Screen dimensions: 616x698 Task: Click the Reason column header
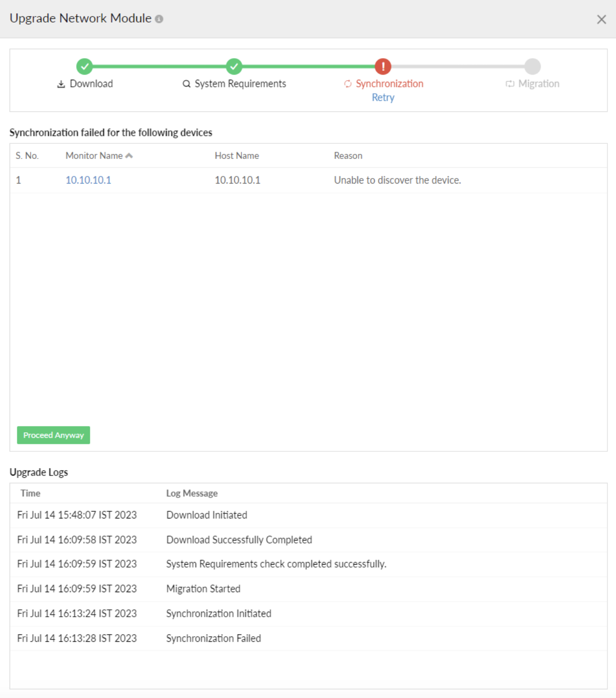click(x=348, y=156)
